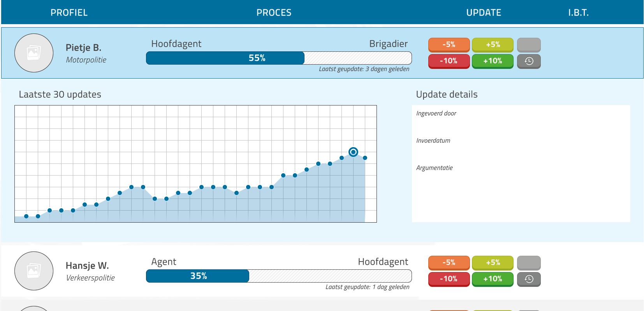This screenshot has width=644, height=311.
Task: Subtract 5% from Hansje W.'s progress
Action: point(449,263)
